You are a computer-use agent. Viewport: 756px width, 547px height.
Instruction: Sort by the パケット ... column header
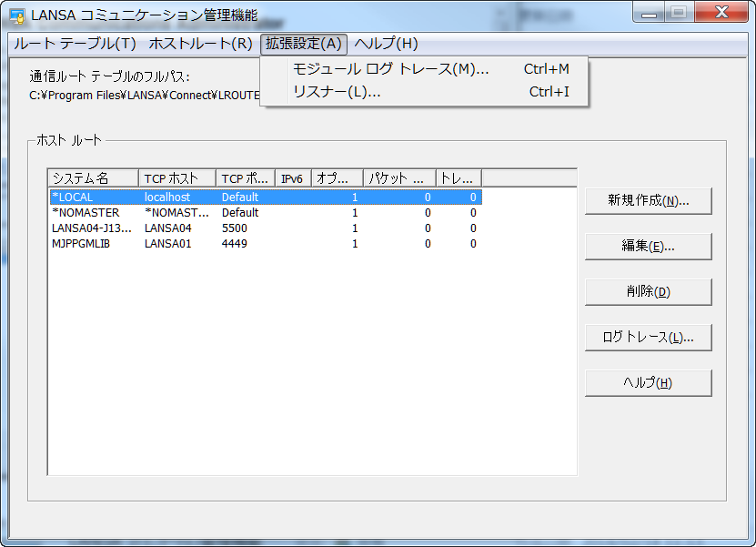(x=399, y=178)
